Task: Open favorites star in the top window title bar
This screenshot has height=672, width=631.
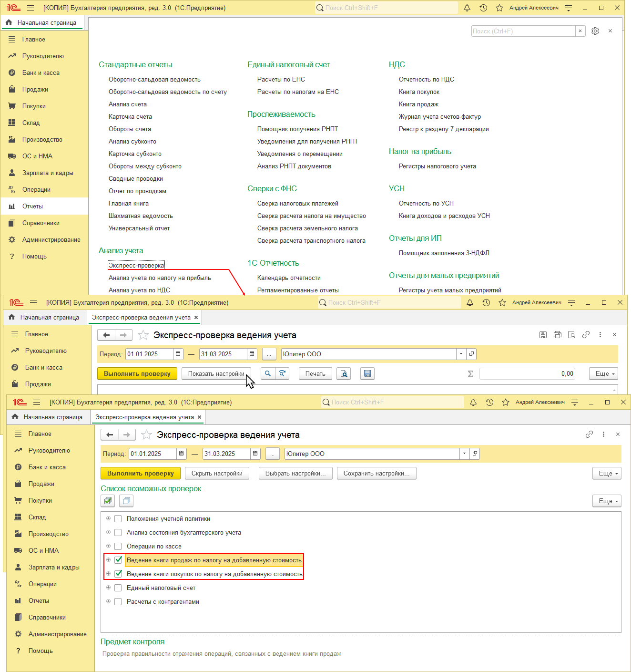Action: point(499,8)
